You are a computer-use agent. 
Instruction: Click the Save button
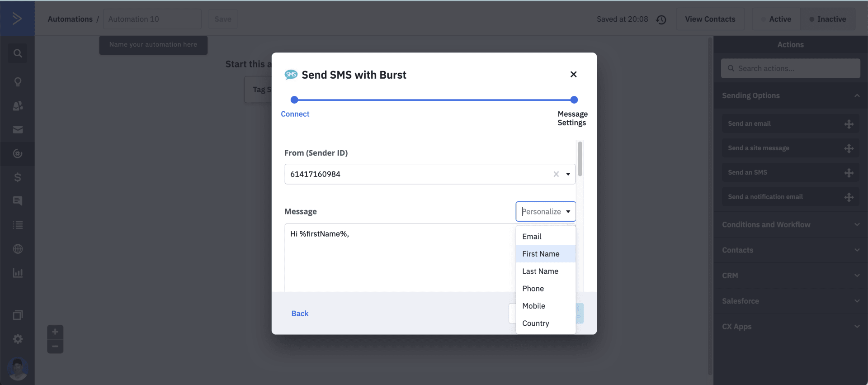click(223, 19)
